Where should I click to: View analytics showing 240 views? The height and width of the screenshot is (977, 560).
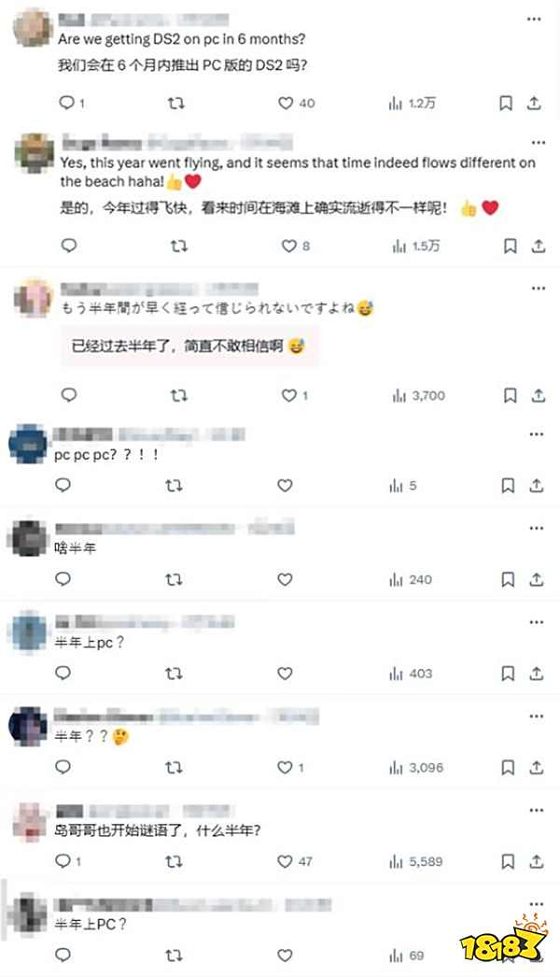pos(411,579)
